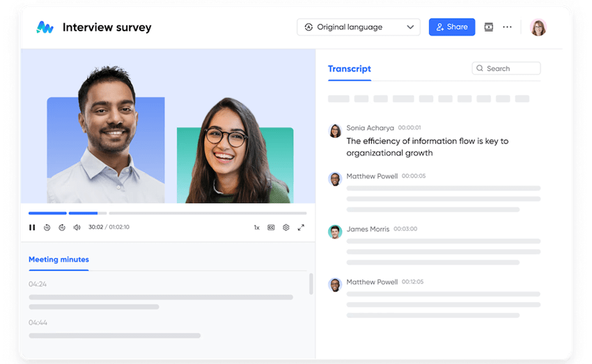Click Matthew Powell's avatar at 00:00:05
592x364 pixels.
click(x=335, y=179)
